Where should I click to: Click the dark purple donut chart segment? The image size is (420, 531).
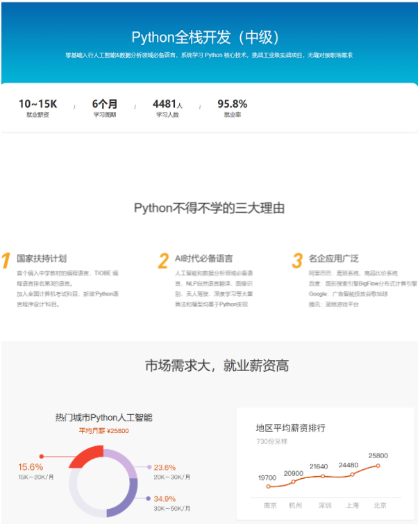(126, 497)
